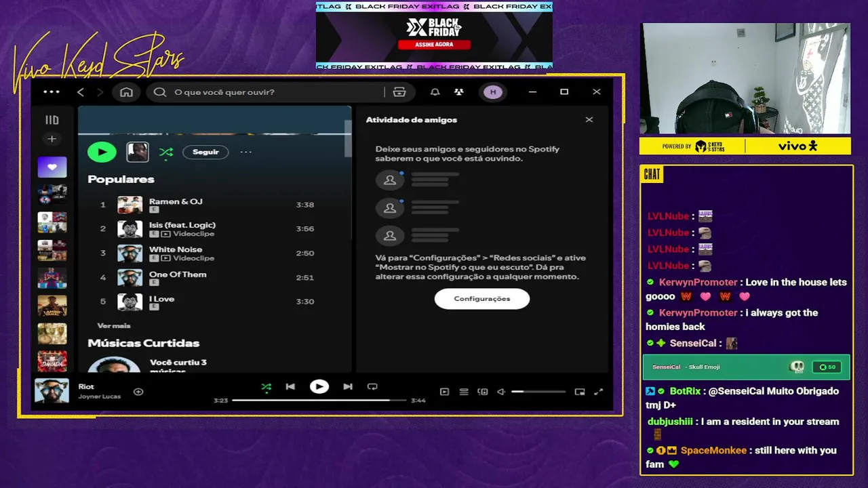868x488 pixels.
Task: Toggle repeat in the player bar
Action: 372,387
